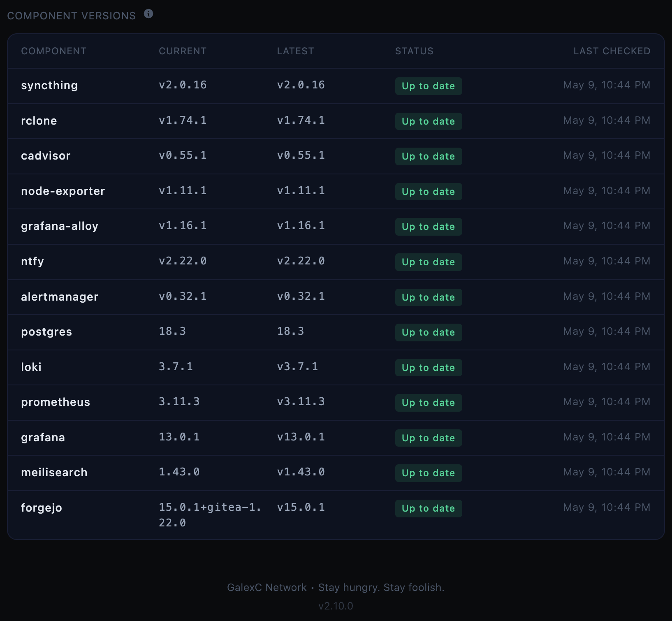Click syncthing current version v2.0.16
Image resolution: width=672 pixels, height=621 pixels.
(x=183, y=85)
